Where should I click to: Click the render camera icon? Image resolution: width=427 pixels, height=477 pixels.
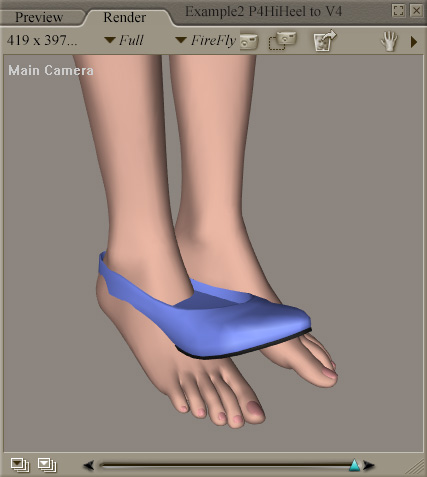pyautogui.click(x=249, y=41)
